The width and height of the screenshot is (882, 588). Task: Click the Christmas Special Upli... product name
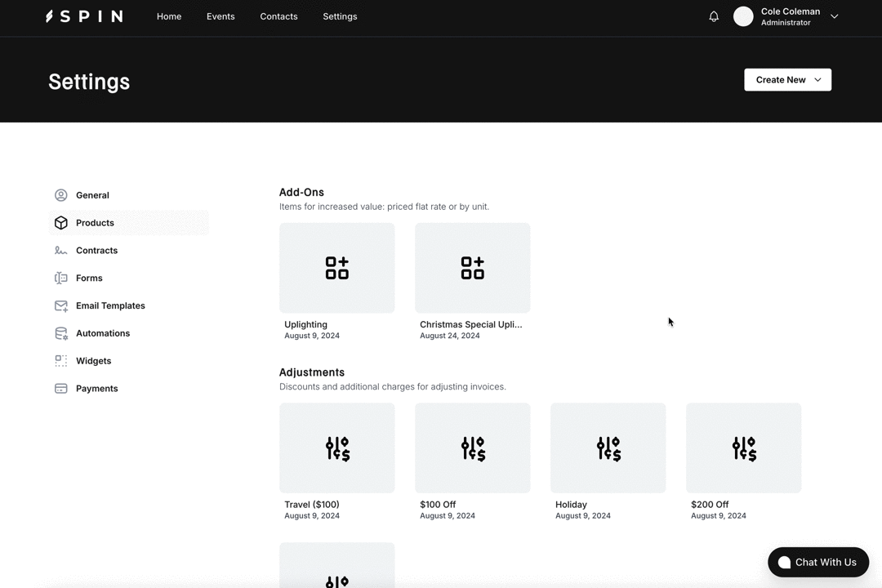click(471, 325)
